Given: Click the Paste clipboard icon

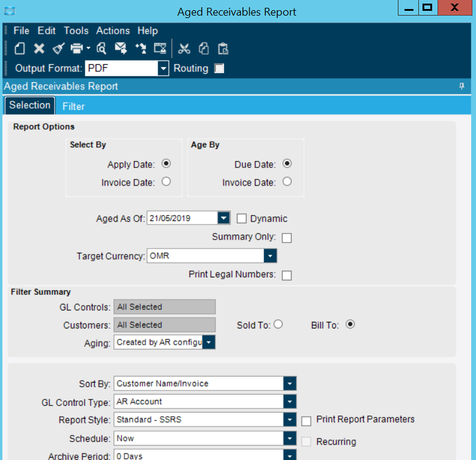Looking at the screenshot, I should (223, 49).
